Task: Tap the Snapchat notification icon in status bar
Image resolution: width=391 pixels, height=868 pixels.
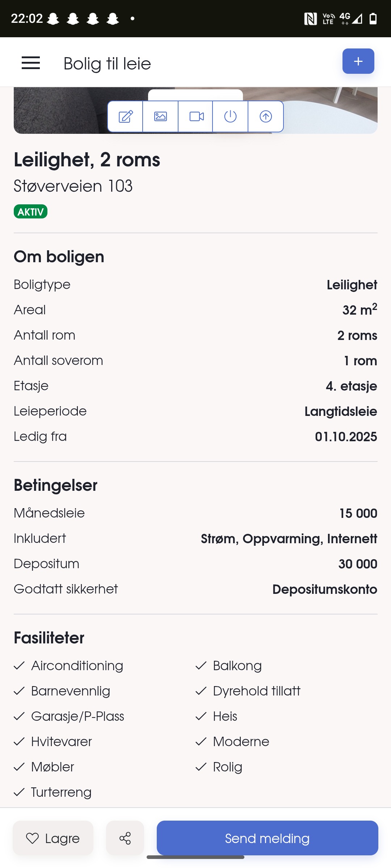Action: point(53,18)
